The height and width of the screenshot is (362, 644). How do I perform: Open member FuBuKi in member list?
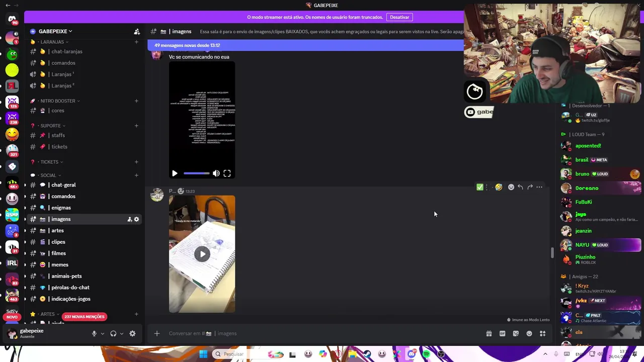coord(601,202)
